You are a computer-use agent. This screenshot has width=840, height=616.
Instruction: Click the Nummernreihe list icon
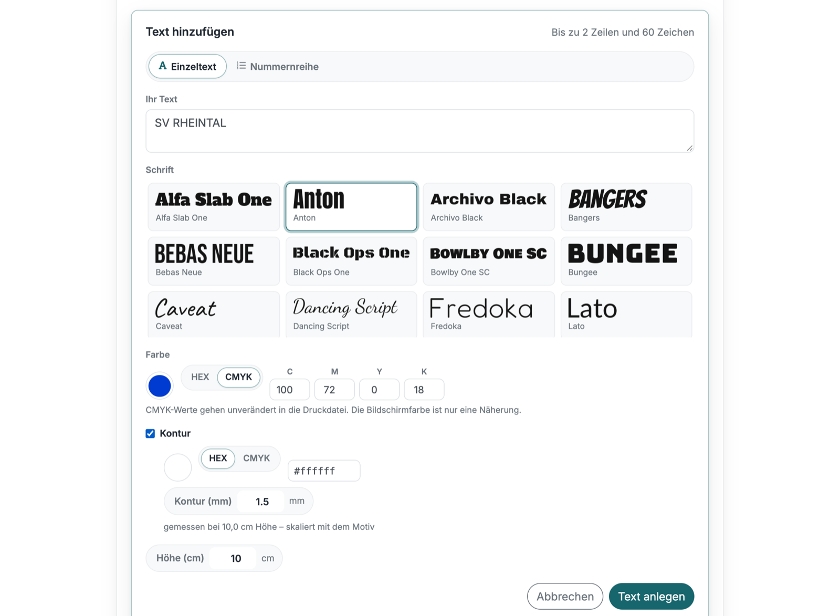click(x=241, y=66)
